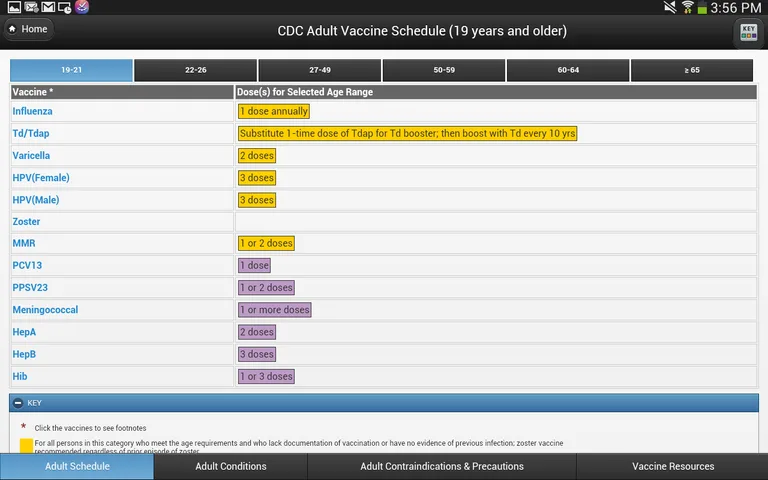Tap the 3:56 PM clock

[x=736, y=8]
